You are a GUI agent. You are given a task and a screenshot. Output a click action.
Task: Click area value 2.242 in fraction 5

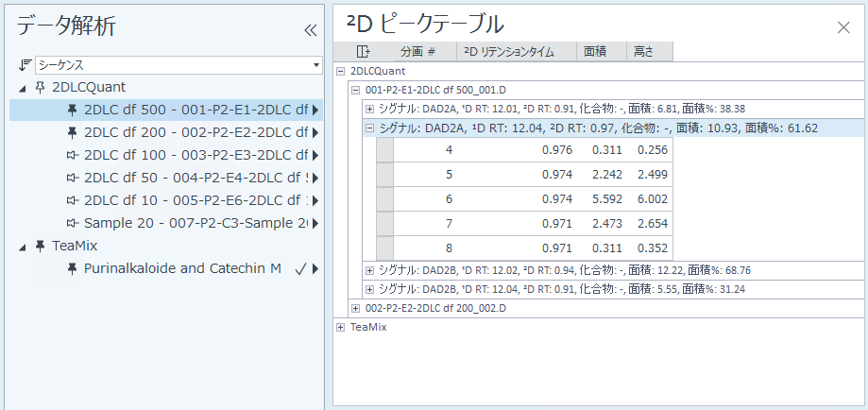(606, 175)
